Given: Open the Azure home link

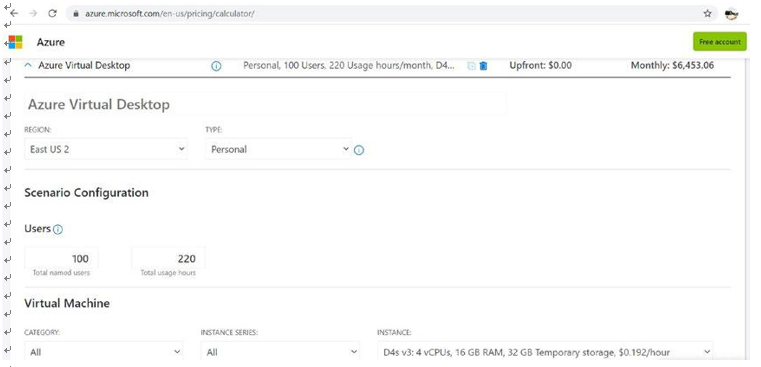Looking at the screenshot, I should (x=50, y=42).
